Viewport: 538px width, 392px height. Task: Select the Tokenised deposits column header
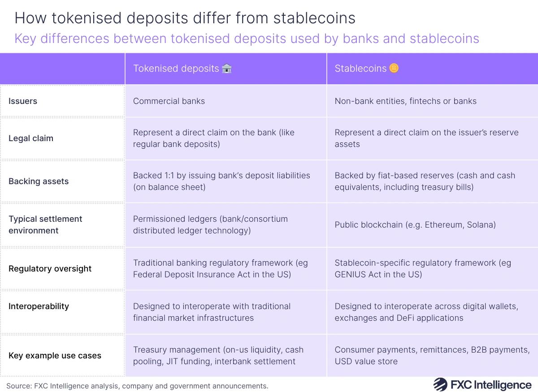click(226, 69)
